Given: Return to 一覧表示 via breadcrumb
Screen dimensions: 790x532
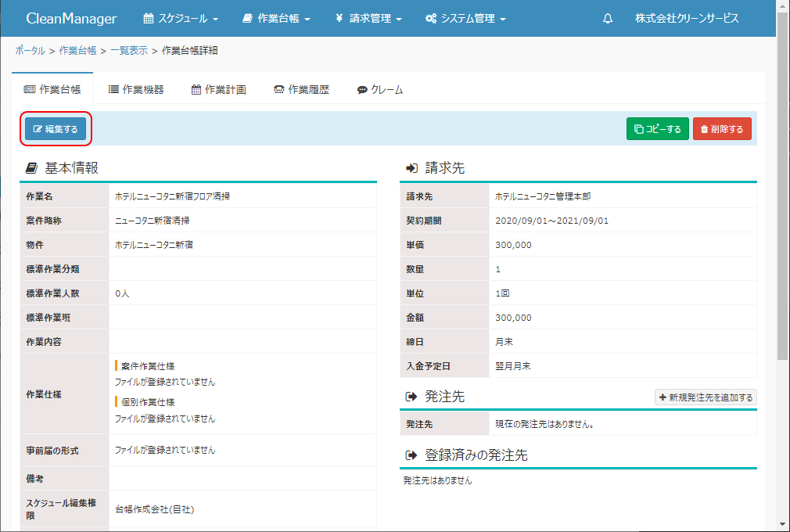Looking at the screenshot, I should (x=128, y=51).
